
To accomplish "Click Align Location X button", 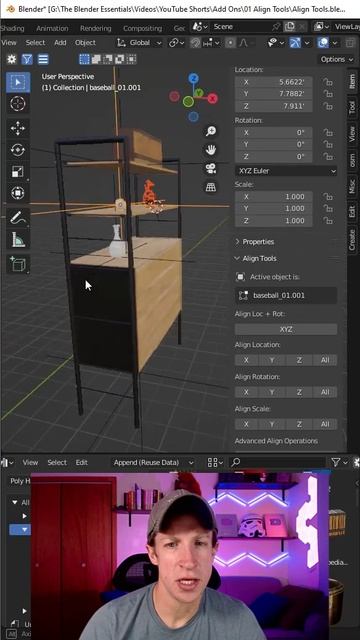I will click(246, 360).
